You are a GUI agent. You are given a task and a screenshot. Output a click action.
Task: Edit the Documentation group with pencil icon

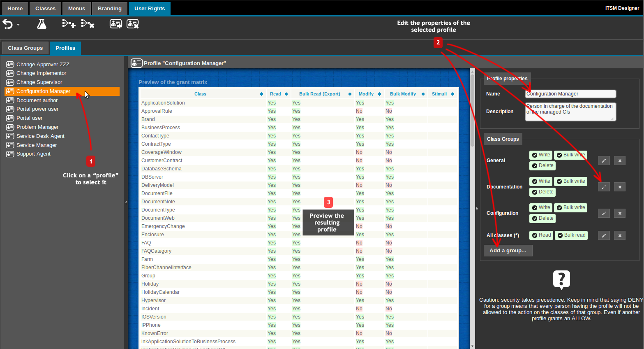(x=604, y=187)
